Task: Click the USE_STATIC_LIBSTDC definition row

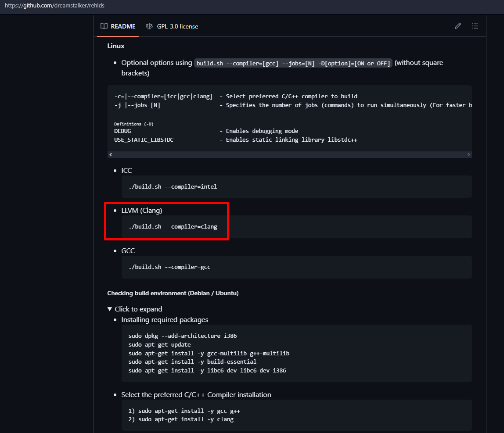Action: click(x=236, y=140)
